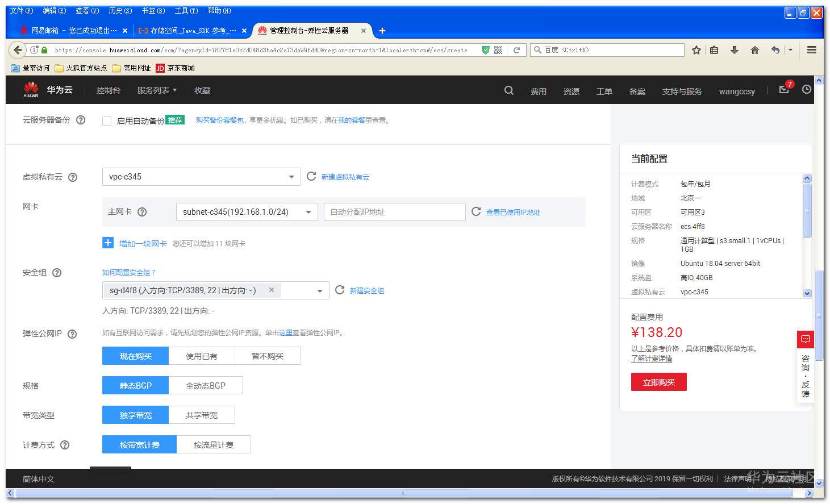Screen dimensions: 830x504
Task: Select 使用已有 elastic IP option
Action: pyautogui.click(x=202, y=356)
